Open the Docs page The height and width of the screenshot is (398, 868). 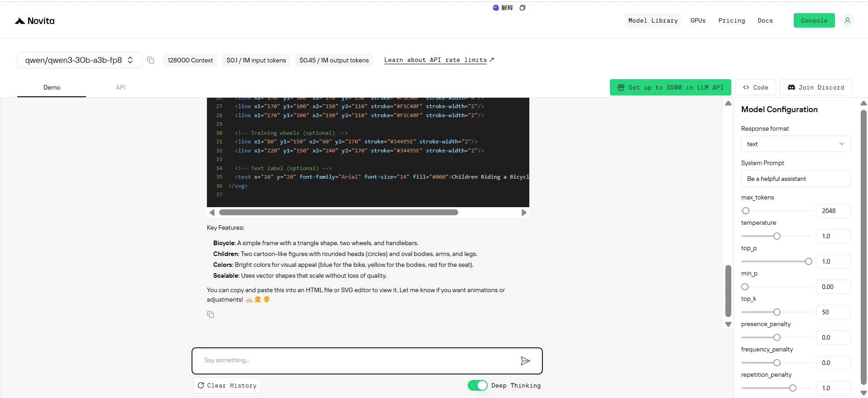[765, 20]
